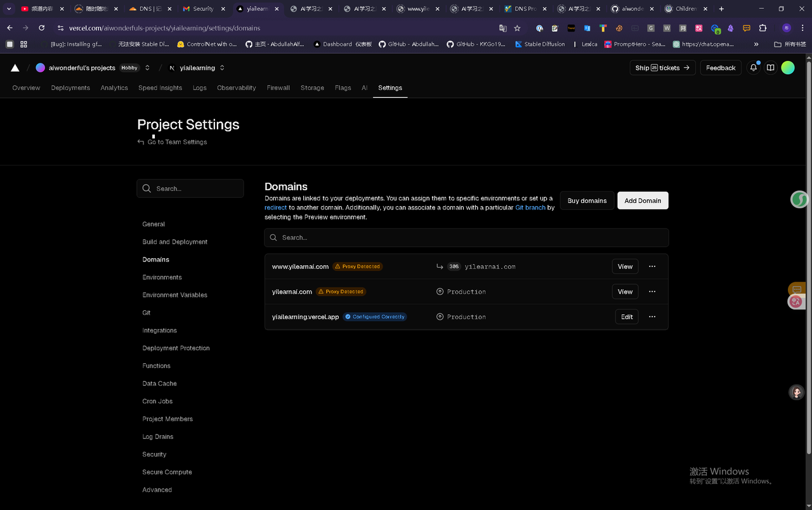Open the Firewall tab

[278, 88]
